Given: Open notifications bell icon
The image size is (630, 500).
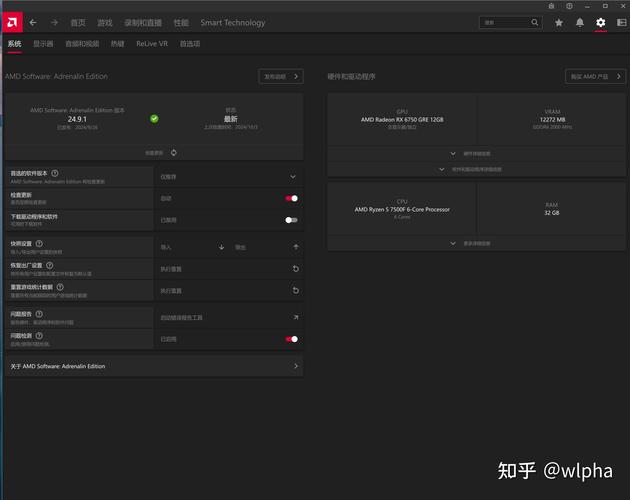Looking at the screenshot, I should point(580,22).
